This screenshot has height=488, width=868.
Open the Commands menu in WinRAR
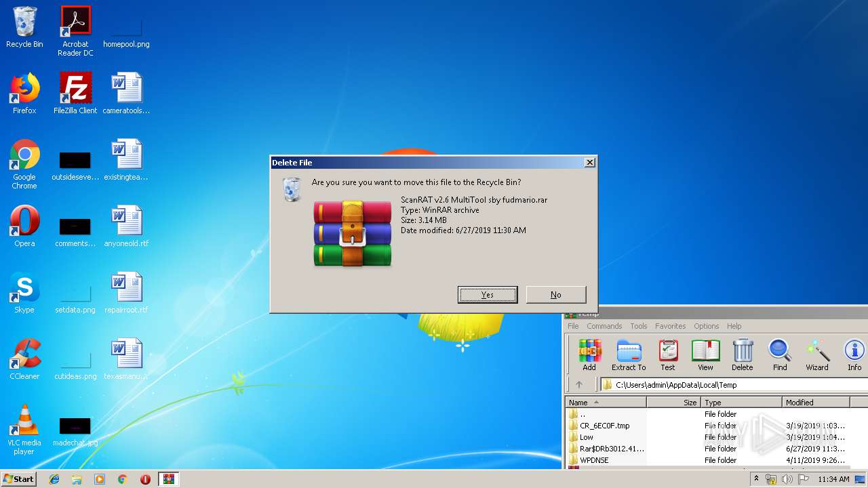pos(604,326)
